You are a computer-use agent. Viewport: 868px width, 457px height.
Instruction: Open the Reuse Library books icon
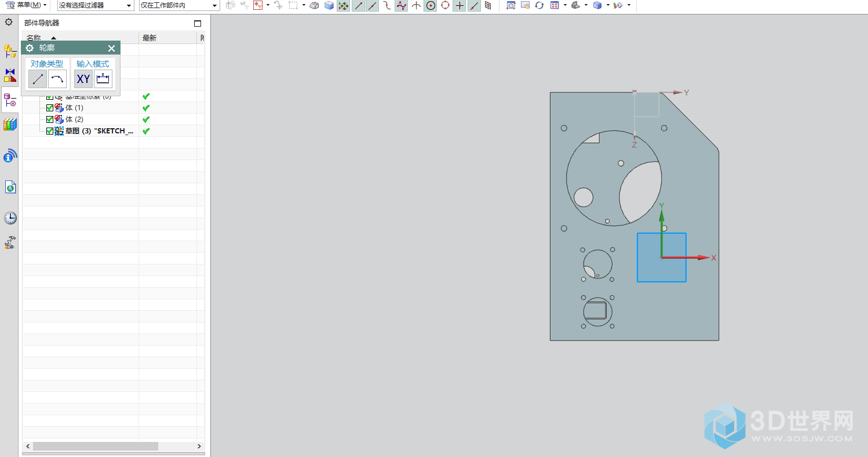tap(10, 124)
